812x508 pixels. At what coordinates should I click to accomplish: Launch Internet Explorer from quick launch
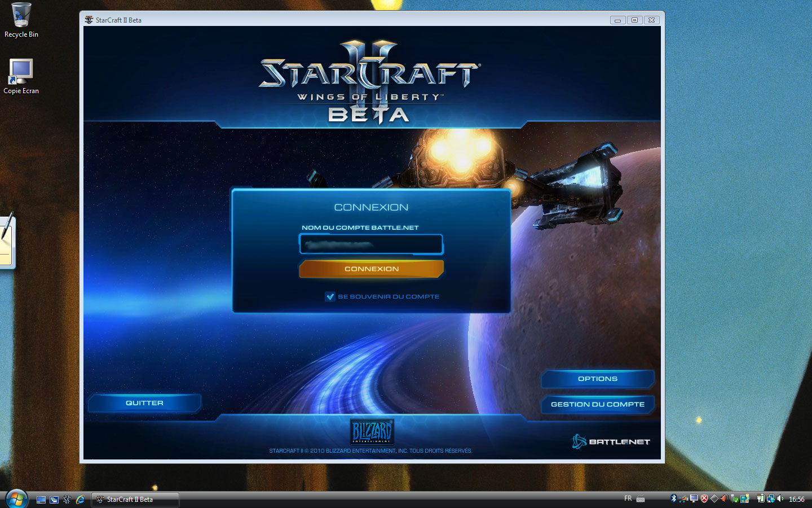pyautogui.click(x=80, y=500)
